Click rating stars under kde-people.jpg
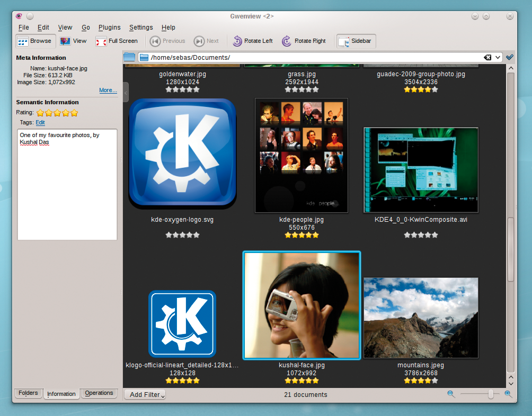This screenshot has width=532, height=416. tap(302, 235)
